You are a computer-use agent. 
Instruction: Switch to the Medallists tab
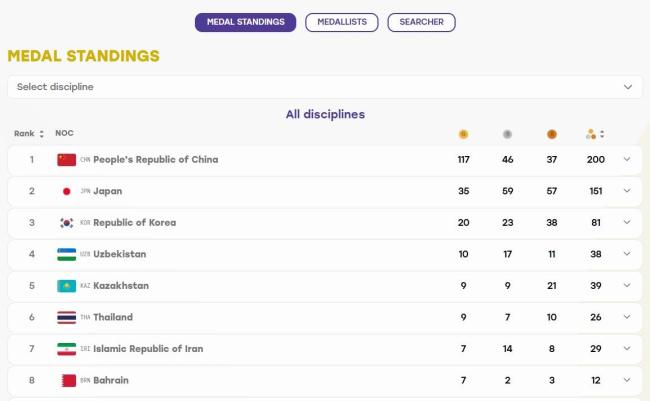342,22
